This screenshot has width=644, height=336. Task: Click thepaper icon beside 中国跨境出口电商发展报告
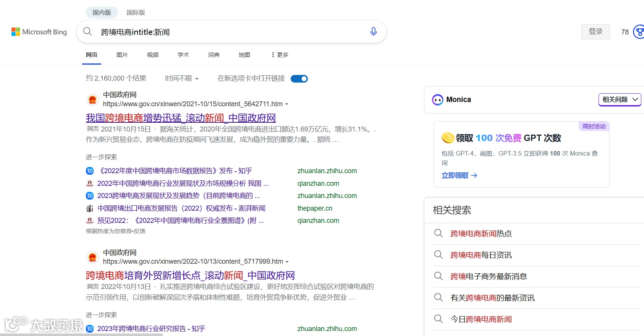click(90, 208)
